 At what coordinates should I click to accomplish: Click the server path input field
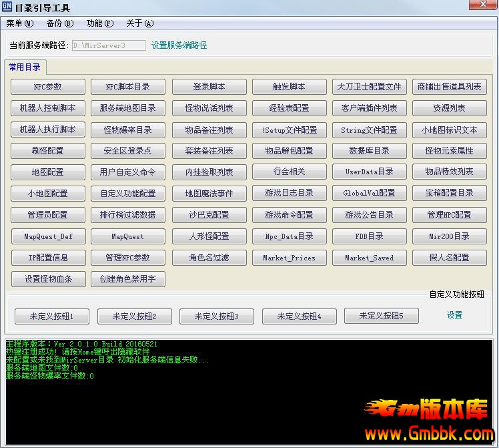tap(107, 45)
